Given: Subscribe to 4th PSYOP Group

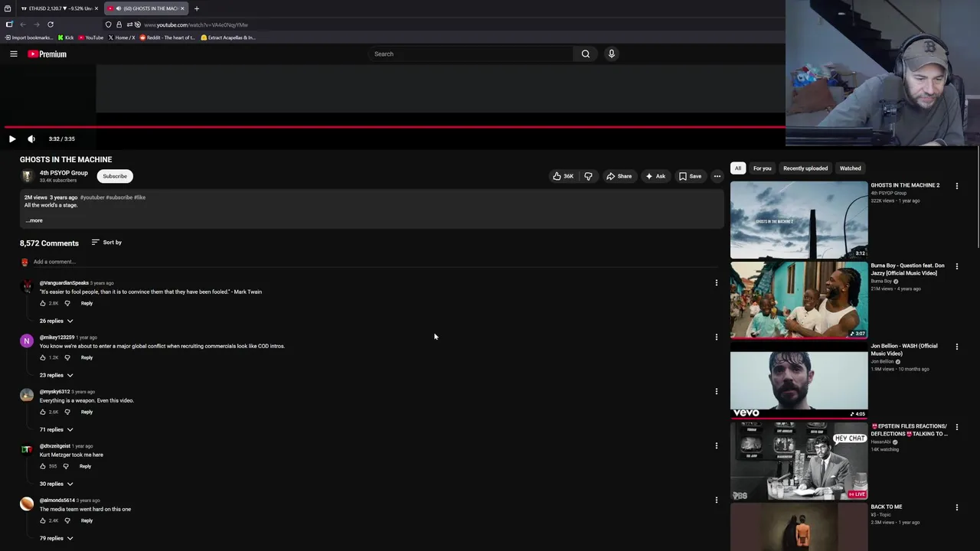Looking at the screenshot, I should (x=115, y=176).
